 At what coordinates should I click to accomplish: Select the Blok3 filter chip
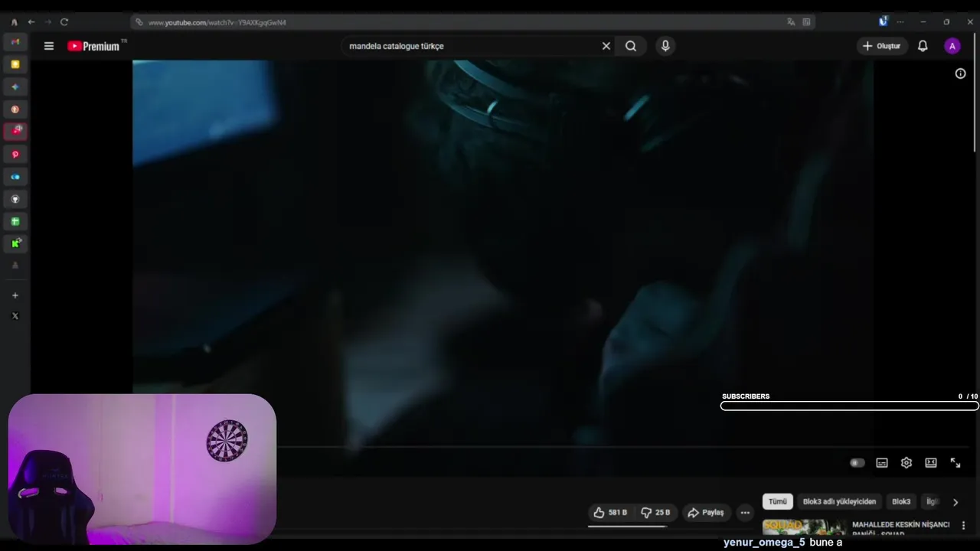point(901,502)
